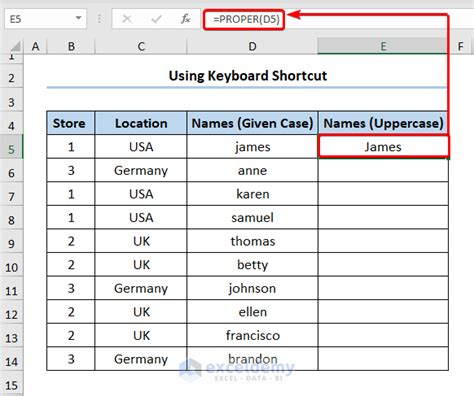Select column D header
Image resolution: width=474 pixels, height=396 pixels.
tap(252, 46)
